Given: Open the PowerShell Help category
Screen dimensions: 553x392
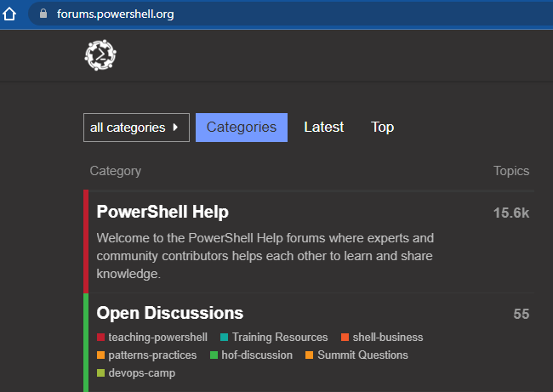Looking at the screenshot, I should tap(162, 212).
